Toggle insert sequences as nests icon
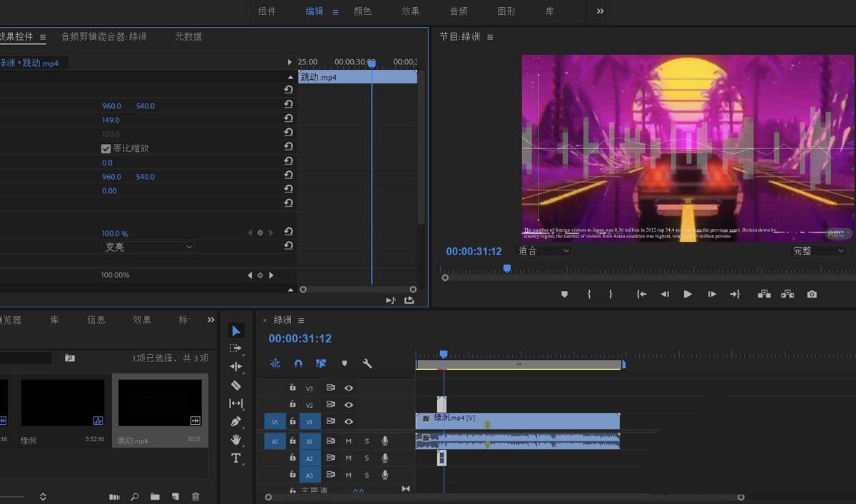This screenshot has width=856, height=504. click(275, 364)
